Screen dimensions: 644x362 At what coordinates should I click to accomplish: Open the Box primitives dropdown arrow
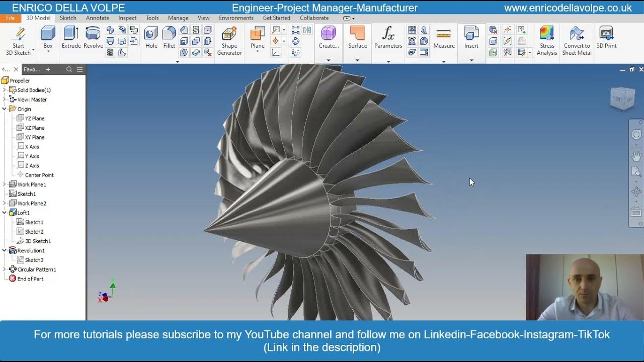(x=48, y=52)
